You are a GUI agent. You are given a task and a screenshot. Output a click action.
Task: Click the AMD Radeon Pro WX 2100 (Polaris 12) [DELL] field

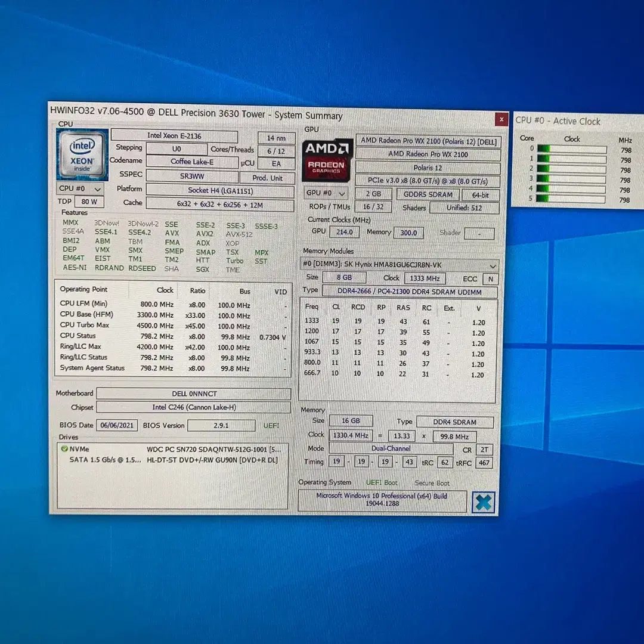coord(428,141)
